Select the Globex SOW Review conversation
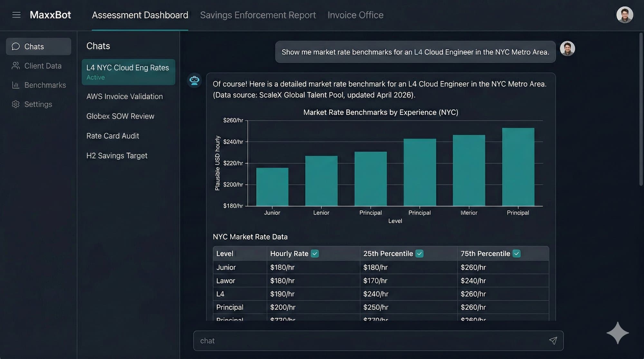Image resolution: width=644 pixels, height=359 pixels. point(120,116)
